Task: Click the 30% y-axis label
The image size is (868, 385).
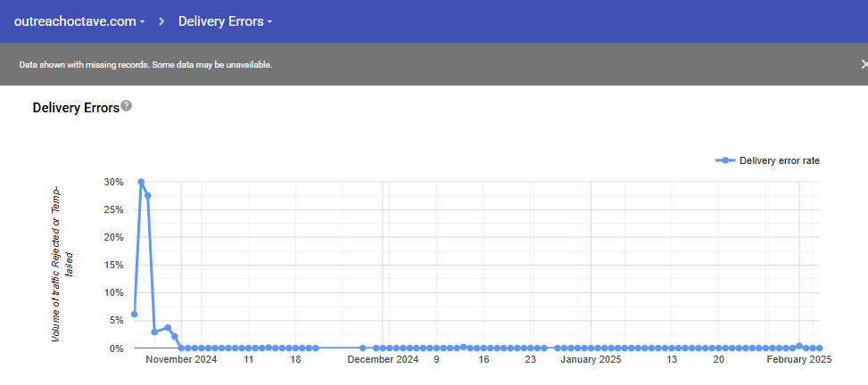Action: pyautogui.click(x=113, y=182)
